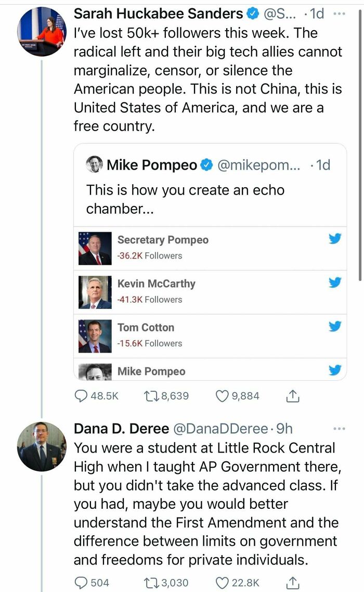364x592 pixels.
Task: Click the reply icon on Dana D. Deree's tweet
Action: pyautogui.click(x=81, y=583)
